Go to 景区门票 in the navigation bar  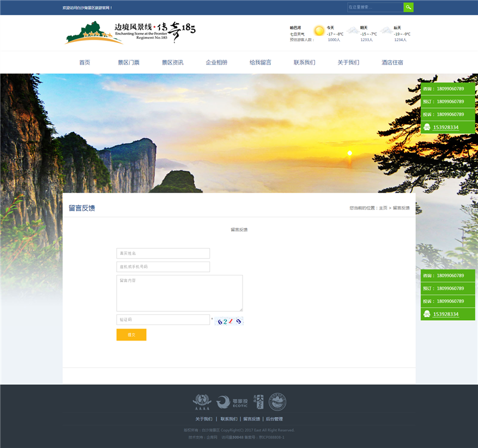pos(128,63)
